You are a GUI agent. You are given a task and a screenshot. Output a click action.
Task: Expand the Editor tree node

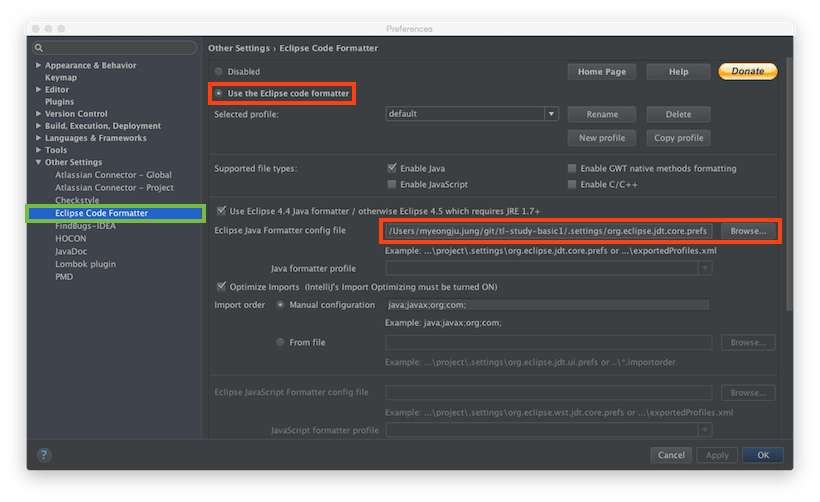[38, 89]
